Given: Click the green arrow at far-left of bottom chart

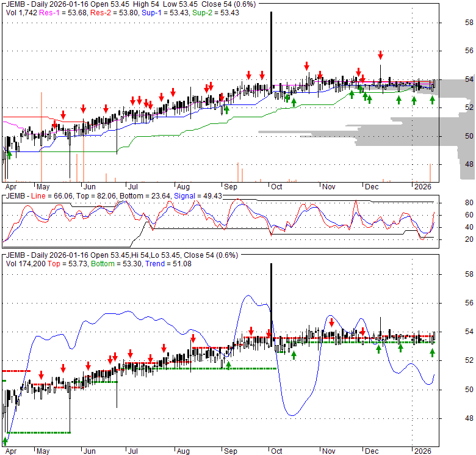Looking at the screenshot, I should tap(6, 440).
